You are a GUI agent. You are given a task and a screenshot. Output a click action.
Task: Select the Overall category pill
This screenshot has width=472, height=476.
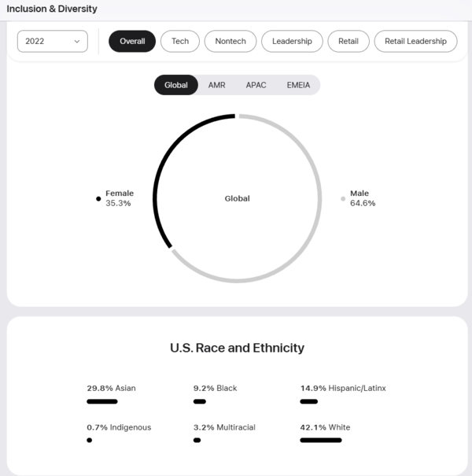[132, 42]
